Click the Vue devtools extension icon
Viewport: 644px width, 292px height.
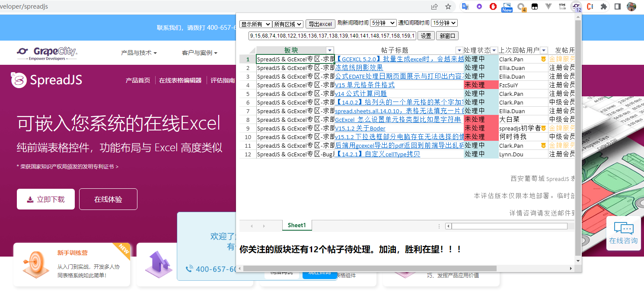tap(549, 6)
